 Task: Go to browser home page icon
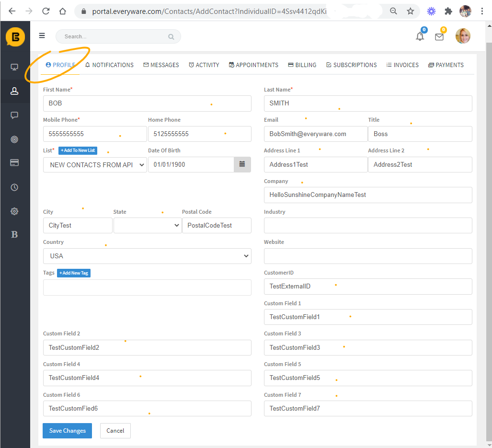pyautogui.click(x=63, y=11)
